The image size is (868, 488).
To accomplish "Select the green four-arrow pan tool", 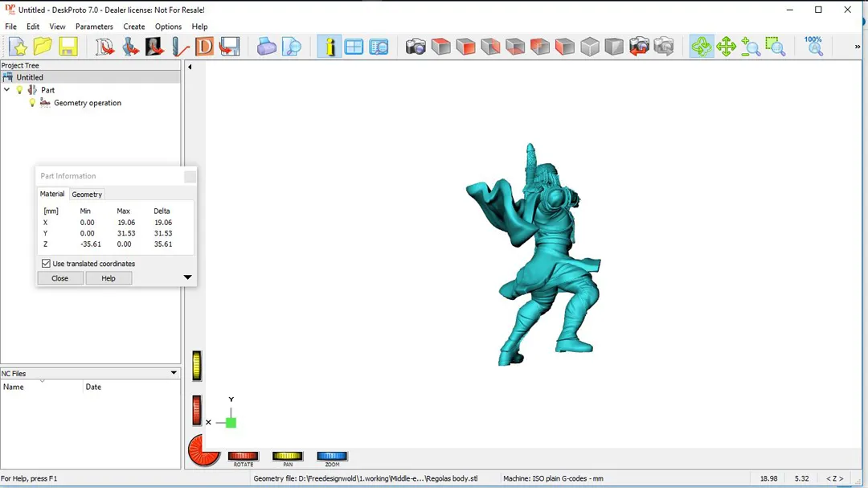I will [726, 47].
